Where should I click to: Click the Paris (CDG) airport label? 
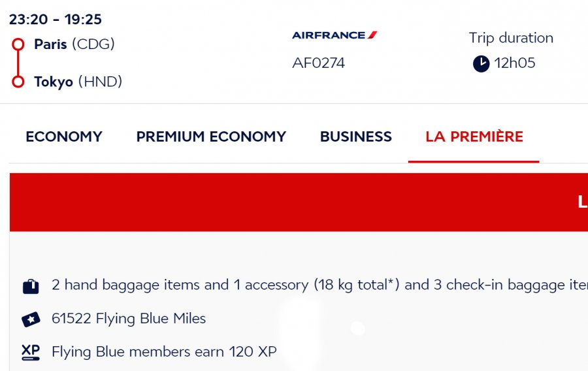click(x=74, y=44)
